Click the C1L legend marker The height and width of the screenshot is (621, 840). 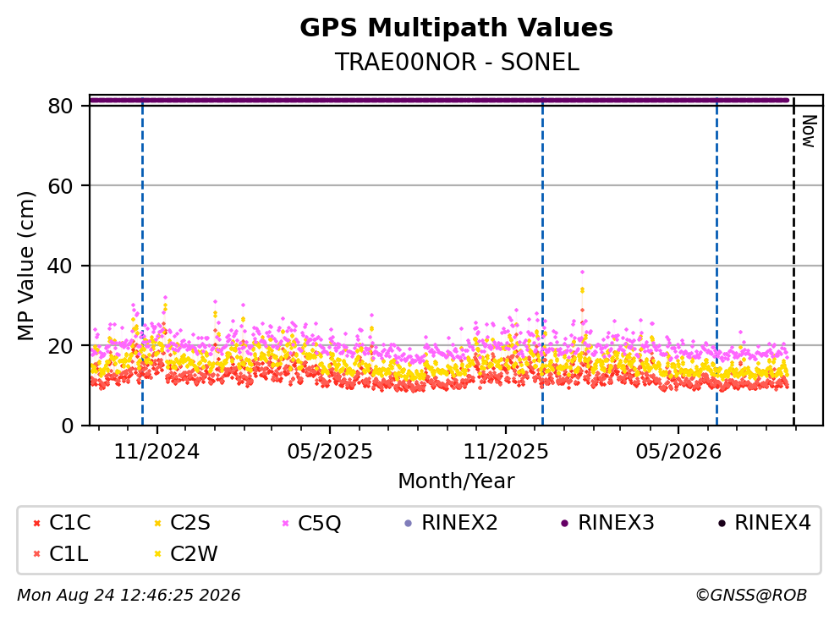coord(36,554)
